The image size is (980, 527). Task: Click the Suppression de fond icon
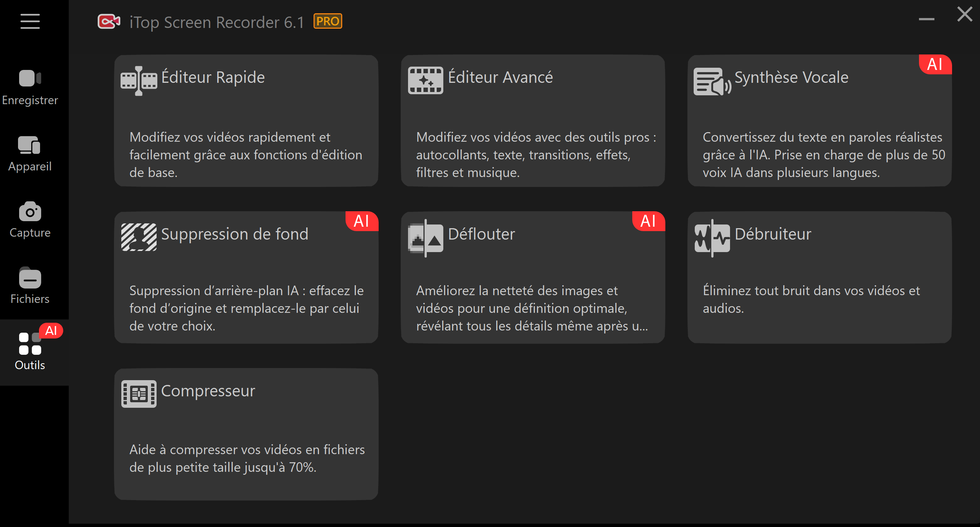click(139, 237)
